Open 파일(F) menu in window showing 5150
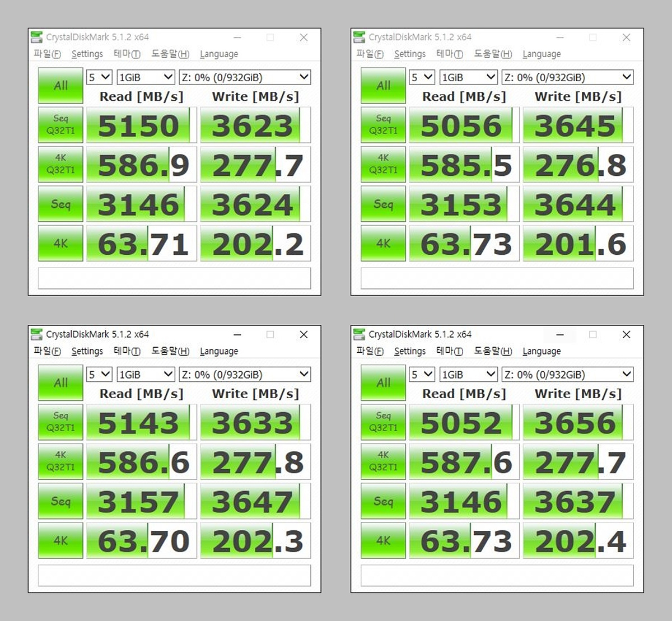Image resolution: width=672 pixels, height=621 pixels. point(47,54)
